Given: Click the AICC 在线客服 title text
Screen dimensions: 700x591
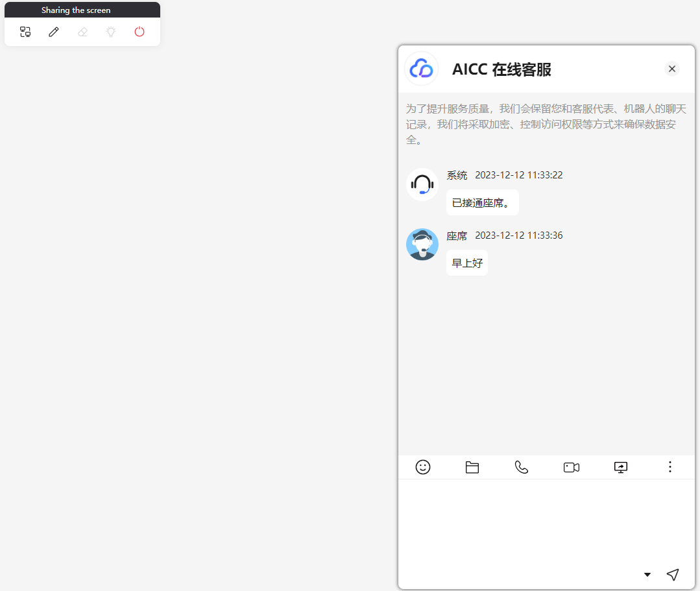Looking at the screenshot, I should 501,69.
